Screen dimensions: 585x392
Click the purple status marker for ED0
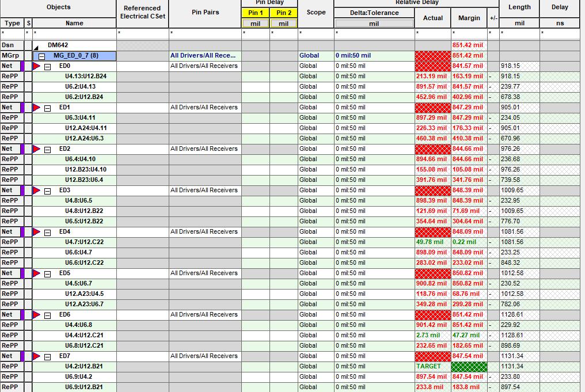coord(22,66)
